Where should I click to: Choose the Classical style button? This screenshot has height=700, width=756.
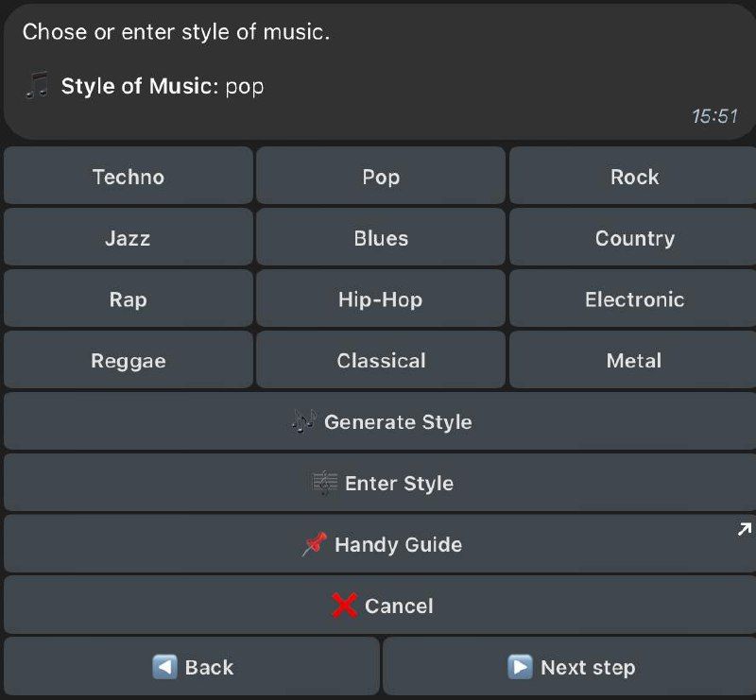click(381, 360)
